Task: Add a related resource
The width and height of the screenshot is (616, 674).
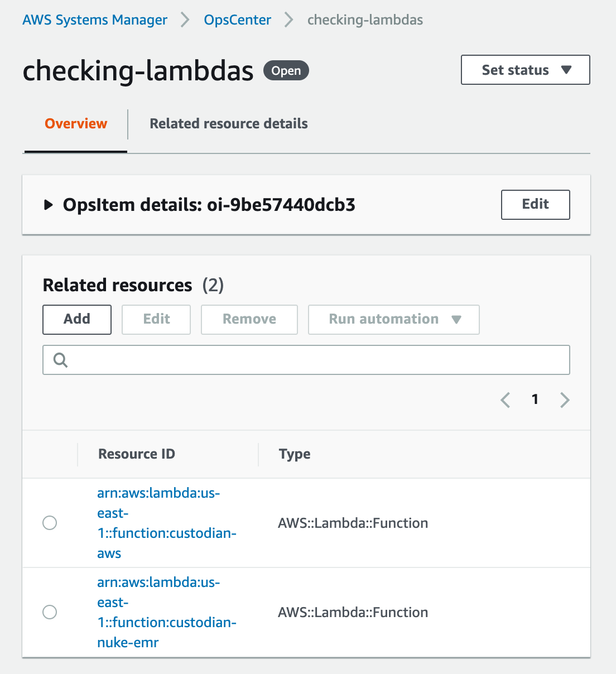Action: (x=77, y=319)
